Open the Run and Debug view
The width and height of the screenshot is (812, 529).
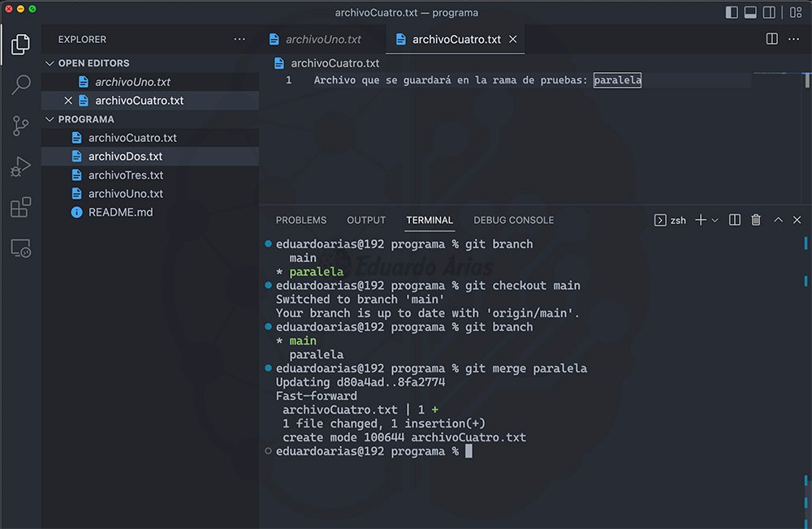pos(20,167)
